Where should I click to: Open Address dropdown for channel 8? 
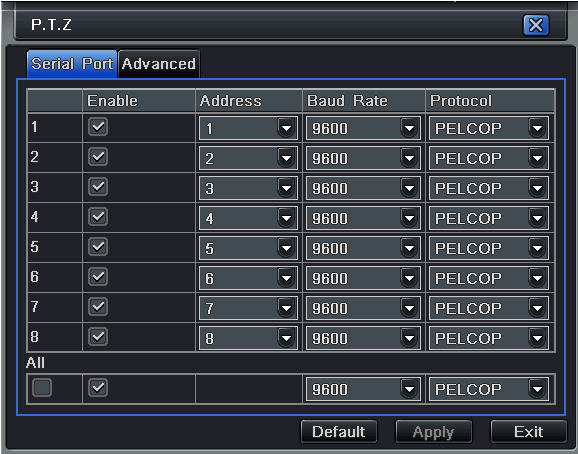point(248,338)
